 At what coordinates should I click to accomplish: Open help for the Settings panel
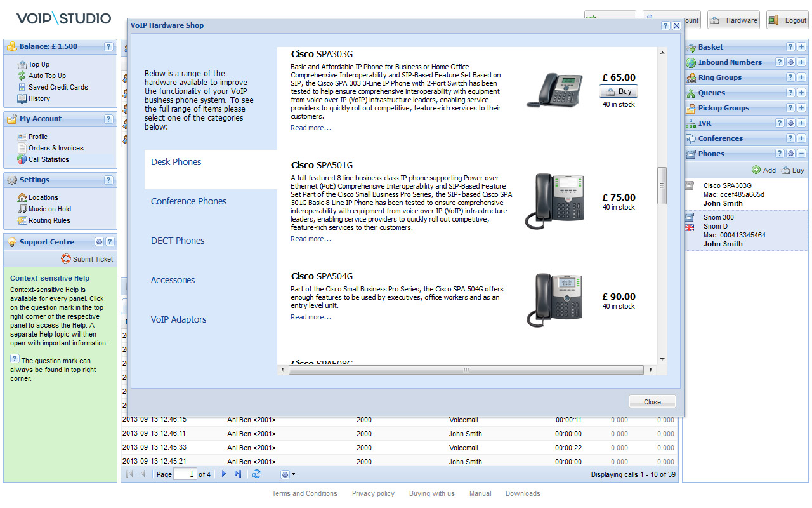108,180
